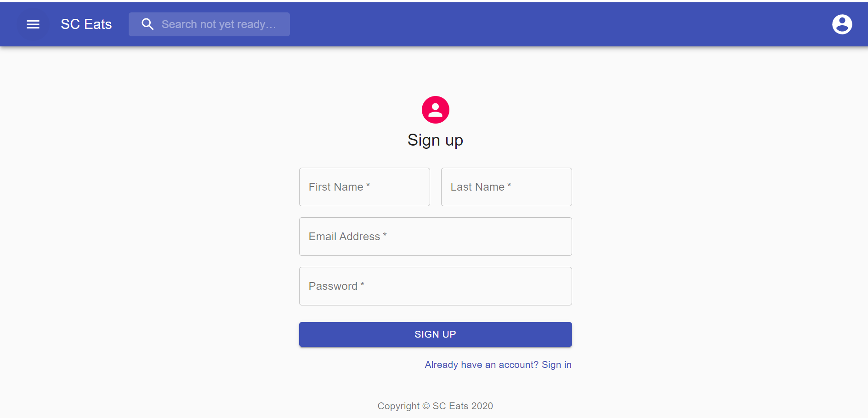Click the search magnifier icon
The image size is (868, 418).
(x=148, y=24)
